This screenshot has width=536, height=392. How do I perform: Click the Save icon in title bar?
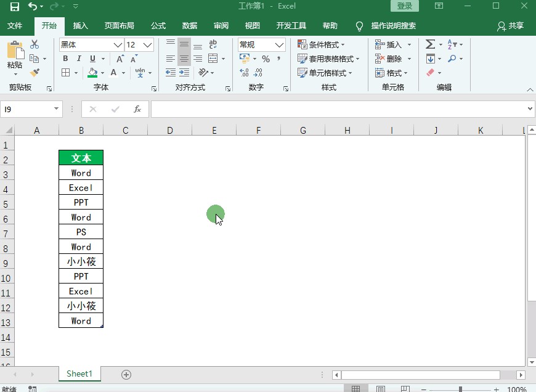click(14, 6)
